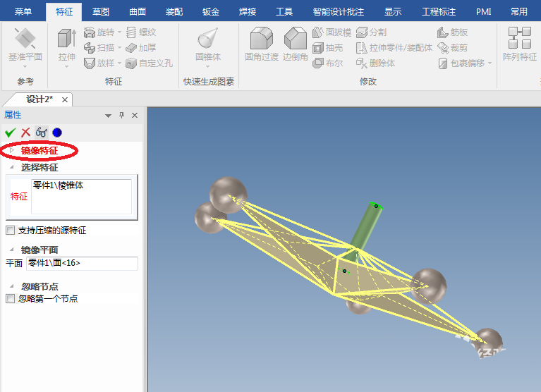Cancel operation with red X icon

26,133
